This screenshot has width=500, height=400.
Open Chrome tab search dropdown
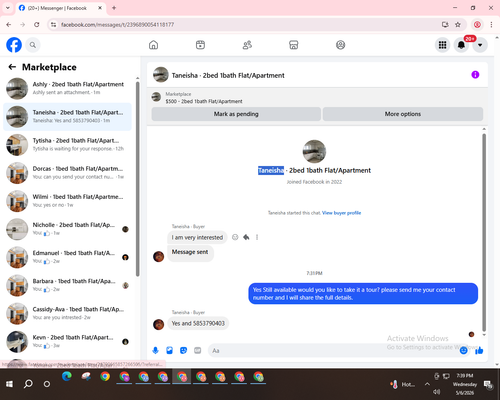point(8,8)
